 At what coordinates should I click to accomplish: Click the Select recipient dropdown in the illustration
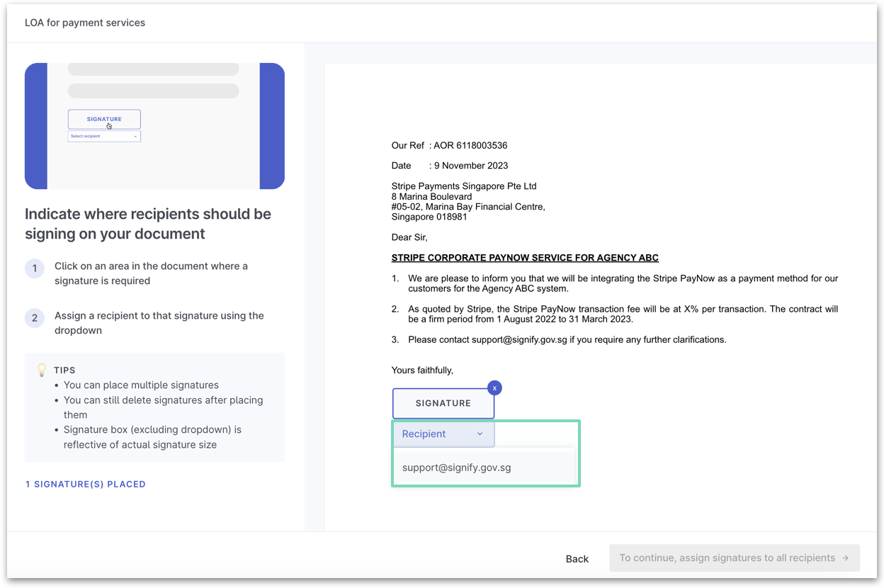[x=104, y=136]
